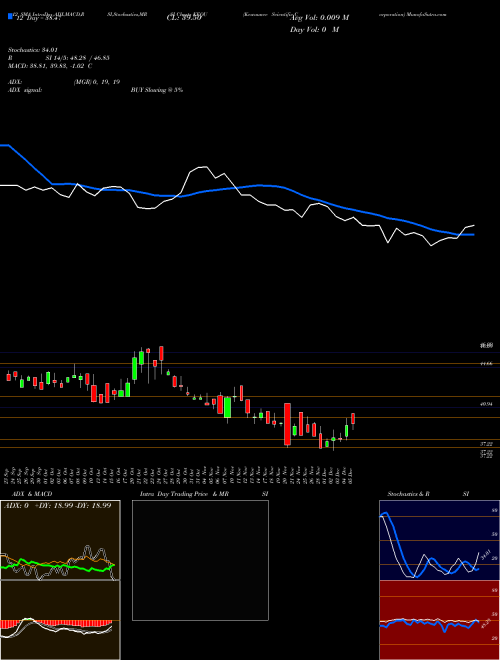Click the large red candle near 20 Nov
This screenshot has width=500, height=660.
[x=287, y=424]
